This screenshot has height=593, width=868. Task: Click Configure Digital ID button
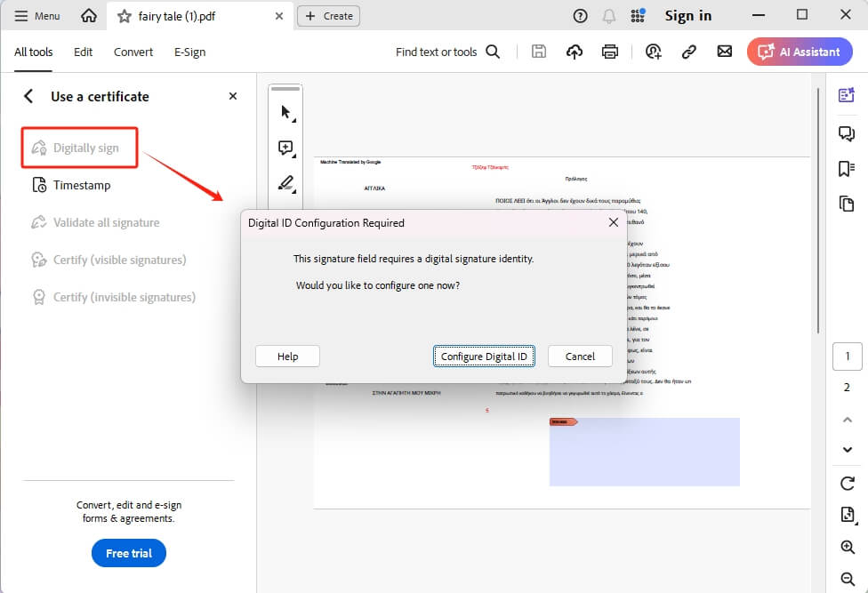[x=484, y=357]
